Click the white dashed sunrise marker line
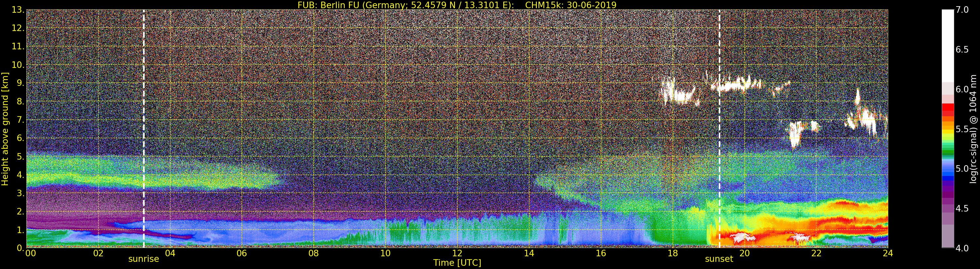 (x=144, y=129)
